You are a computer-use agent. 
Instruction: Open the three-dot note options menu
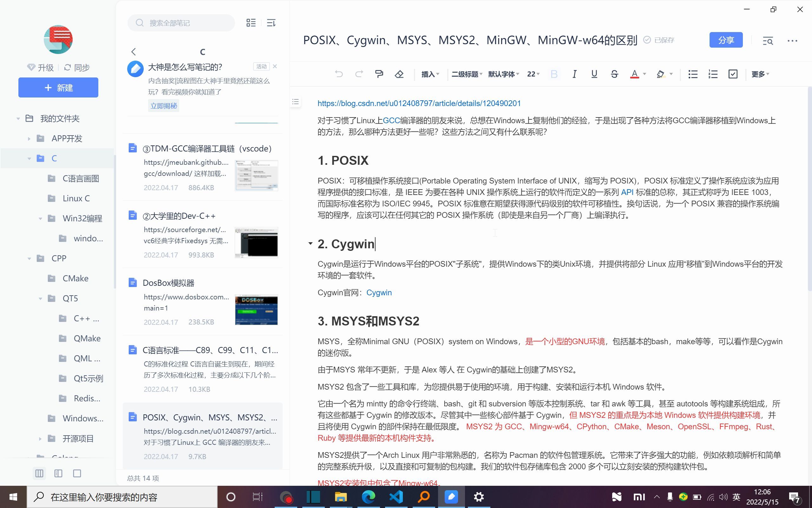792,41
